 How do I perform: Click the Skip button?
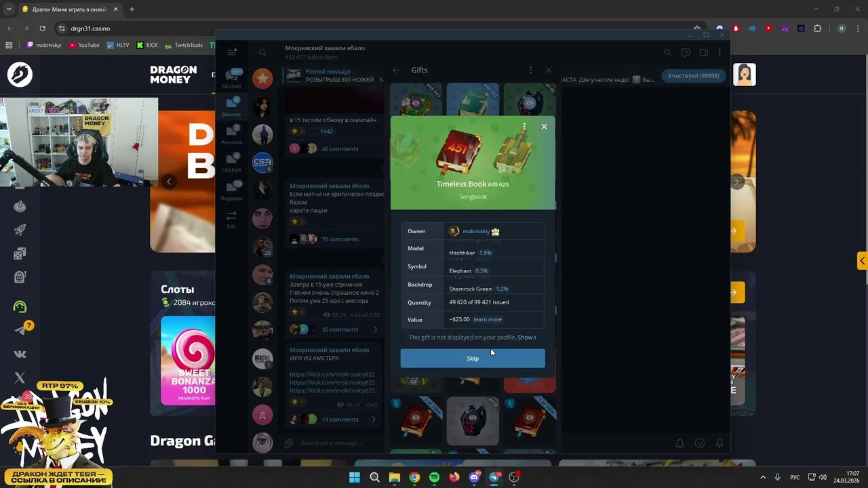tap(473, 359)
